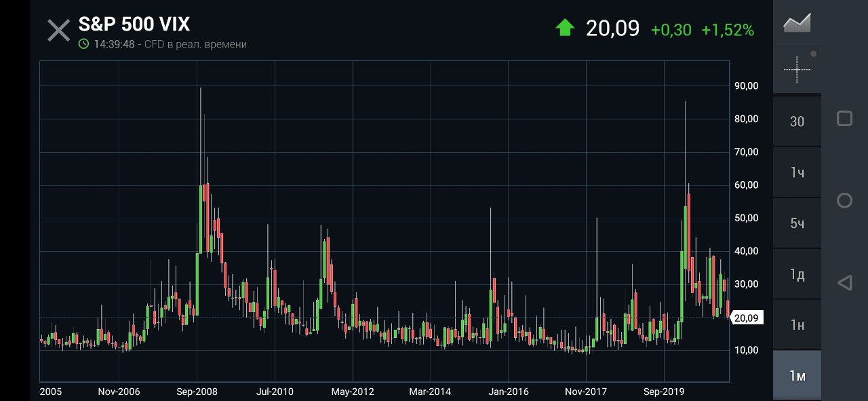Click the 50,00 price axis label
Screen dimensions: 868x401
coord(747,218)
